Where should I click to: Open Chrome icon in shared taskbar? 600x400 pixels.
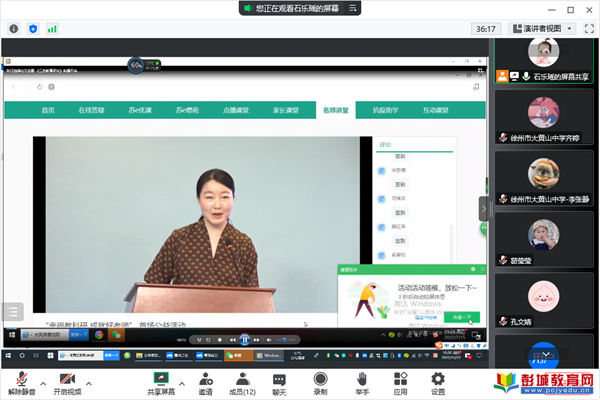pyautogui.click(x=99, y=335)
